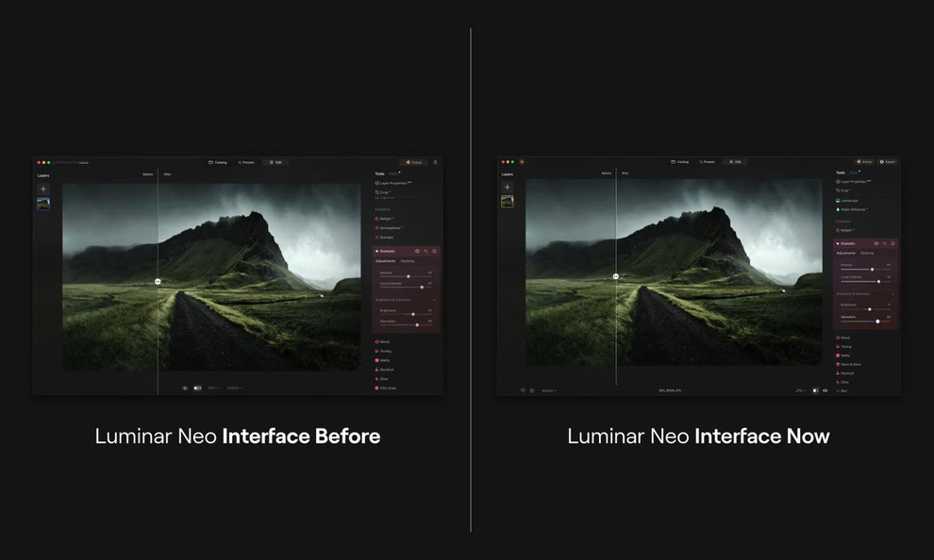The image size is (934, 560).
Task: Switch to the Catalog tab in the Before window
Action: (x=218, y=162)
